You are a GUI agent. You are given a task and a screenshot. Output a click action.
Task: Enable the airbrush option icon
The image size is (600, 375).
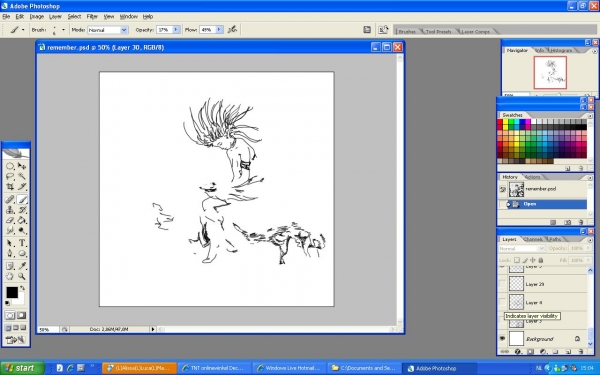point(232,29)
